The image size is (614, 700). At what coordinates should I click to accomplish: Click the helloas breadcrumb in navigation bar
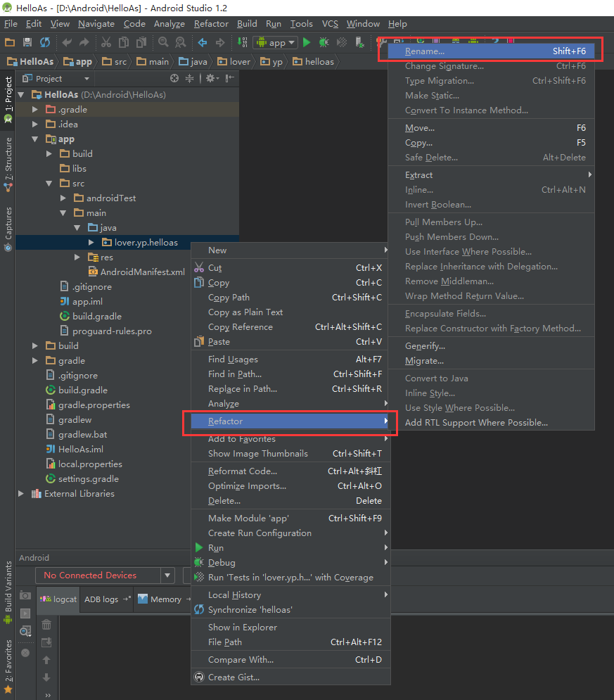pos(314,62)
